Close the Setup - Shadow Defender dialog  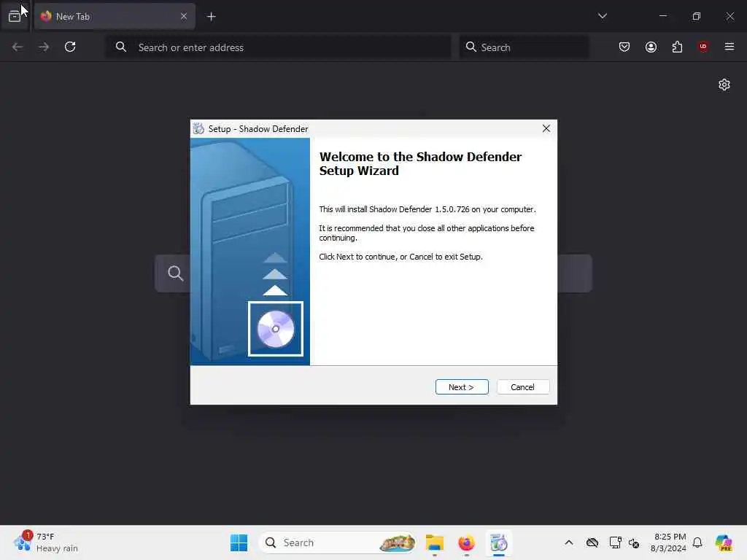tap(546, 128)
